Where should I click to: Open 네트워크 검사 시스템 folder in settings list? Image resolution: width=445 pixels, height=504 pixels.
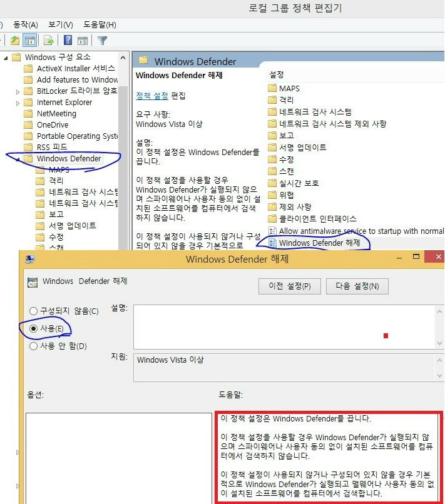[x=310, y=112]
